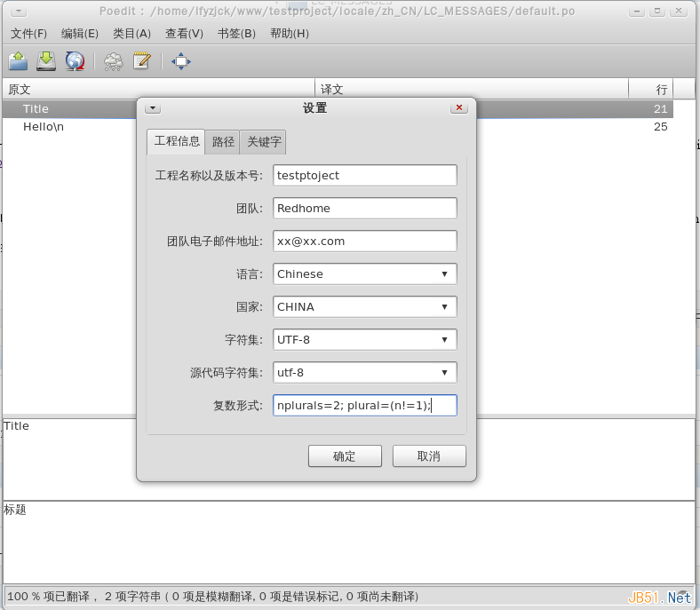Click the Open file toolbar icon
This screenshot has height=610, width=700.
coord(18,61)
